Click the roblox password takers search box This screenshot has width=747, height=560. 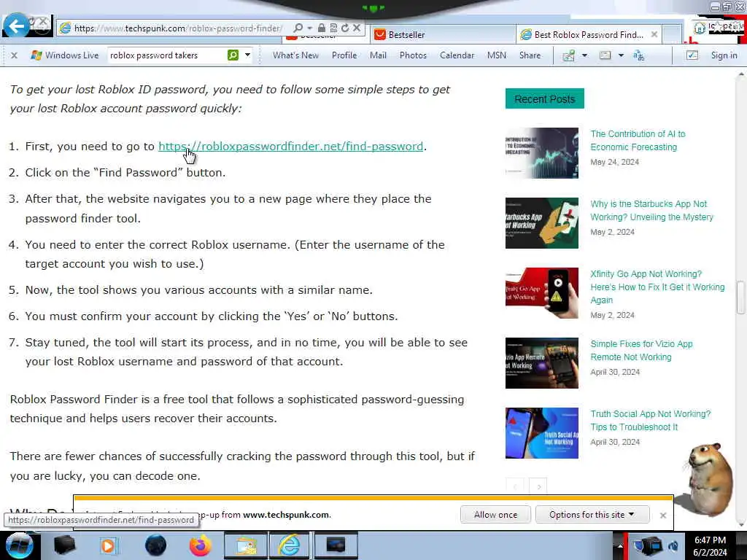167,55
